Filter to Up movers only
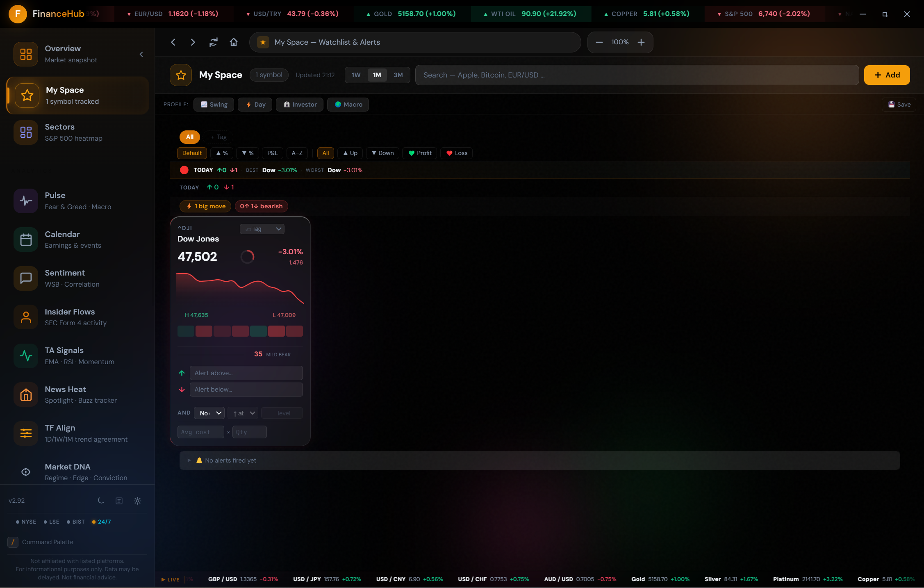Screen dimensions: 924x588 click(x=350, y=153)
